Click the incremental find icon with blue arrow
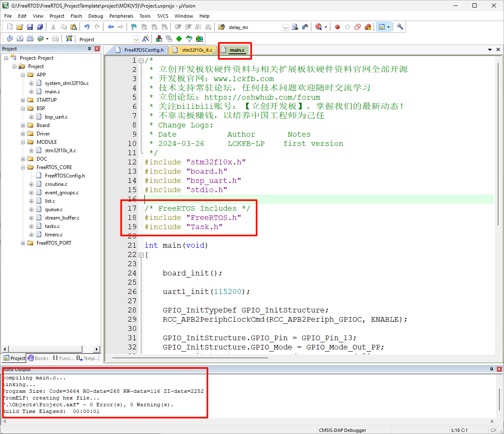This screenshot has width=504, height=434. [305, 27]
